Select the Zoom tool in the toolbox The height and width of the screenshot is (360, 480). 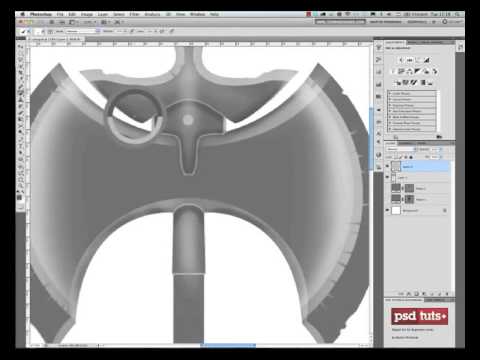coord(21,186)
